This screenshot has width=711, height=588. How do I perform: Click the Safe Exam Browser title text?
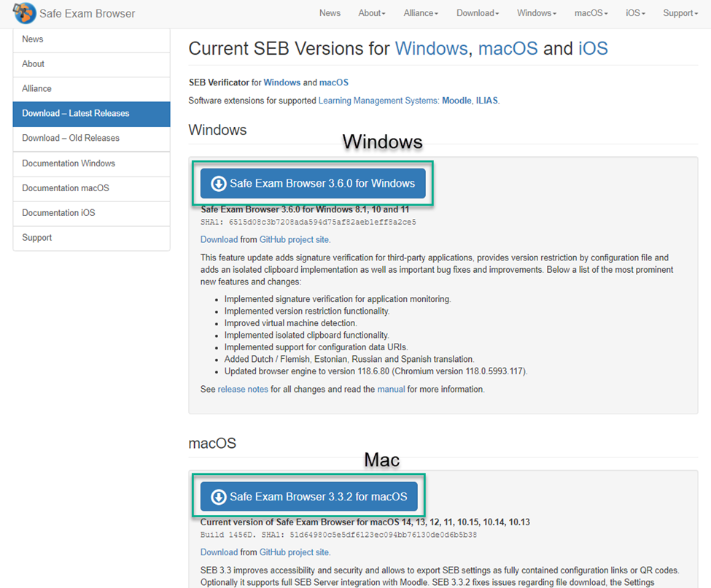[x=88, y=13]
